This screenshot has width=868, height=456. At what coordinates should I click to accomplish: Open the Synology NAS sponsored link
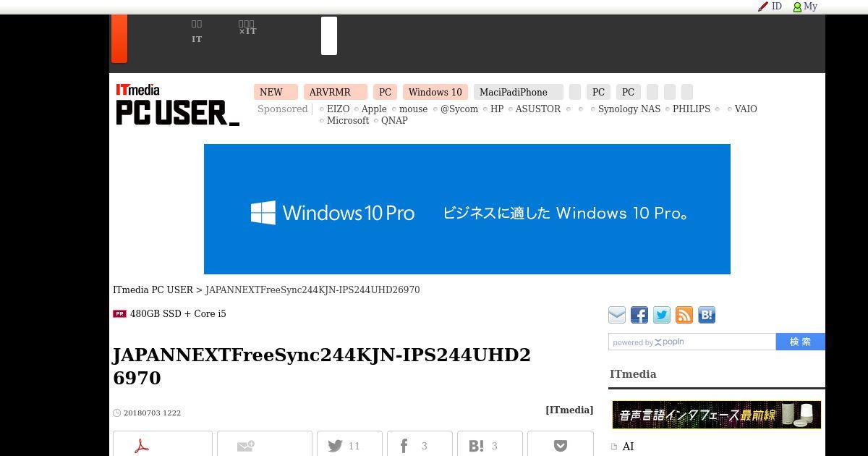[629, 109]
